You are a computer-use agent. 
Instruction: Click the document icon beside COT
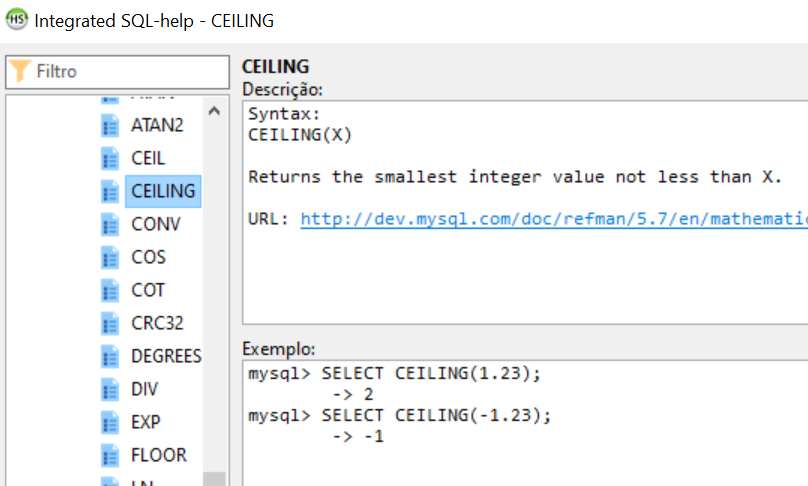click(110, 290)
